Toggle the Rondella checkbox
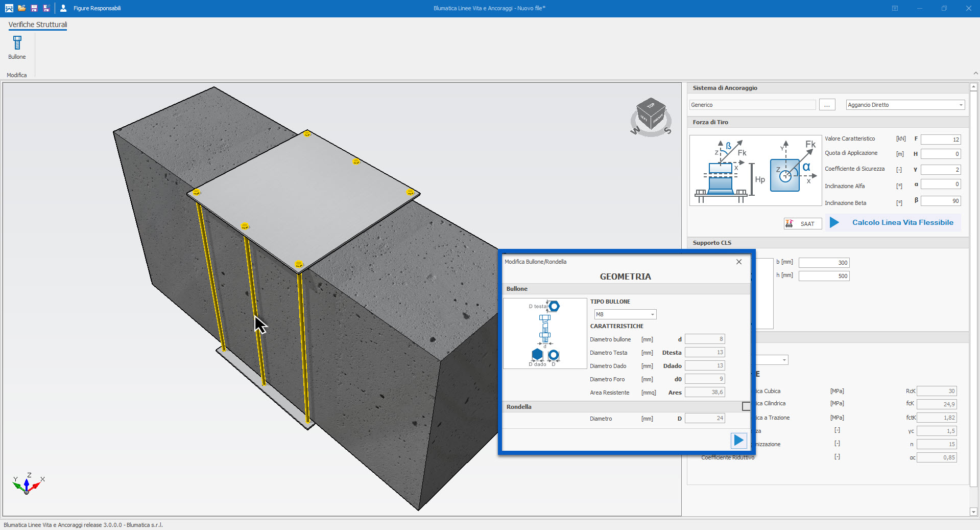The height and width of the screenshot is (530, 980). tap(746, 406)
